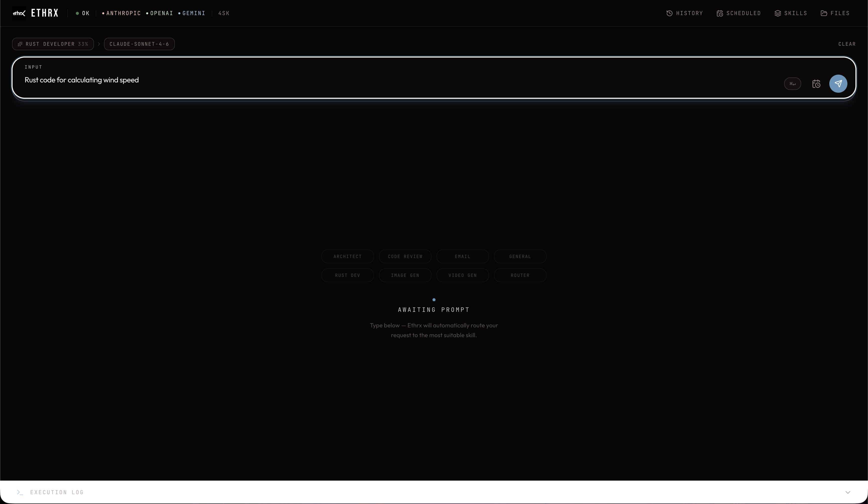Open the Skills page
The height and width of the screenshot is (504, 868).
click(x=790, y=13)
